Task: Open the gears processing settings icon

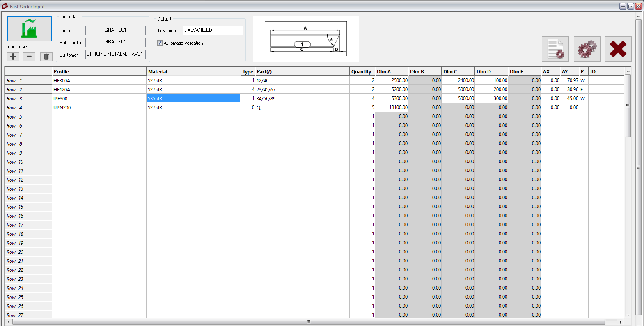Action: (587, 49)
